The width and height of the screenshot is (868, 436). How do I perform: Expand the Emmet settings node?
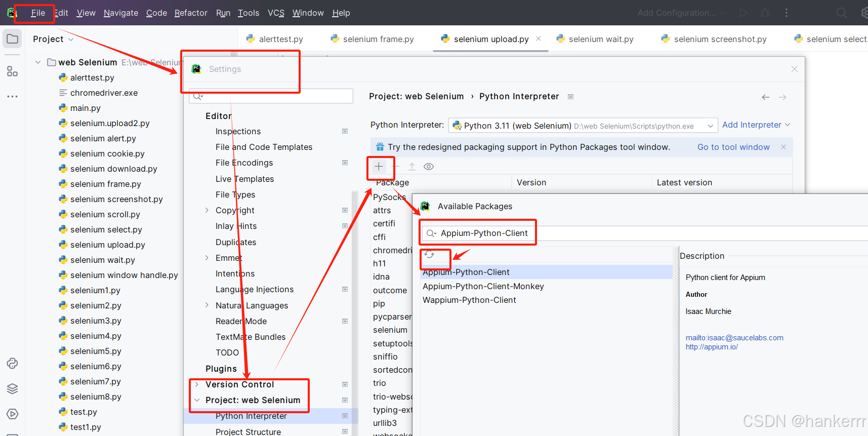[206, 258]
